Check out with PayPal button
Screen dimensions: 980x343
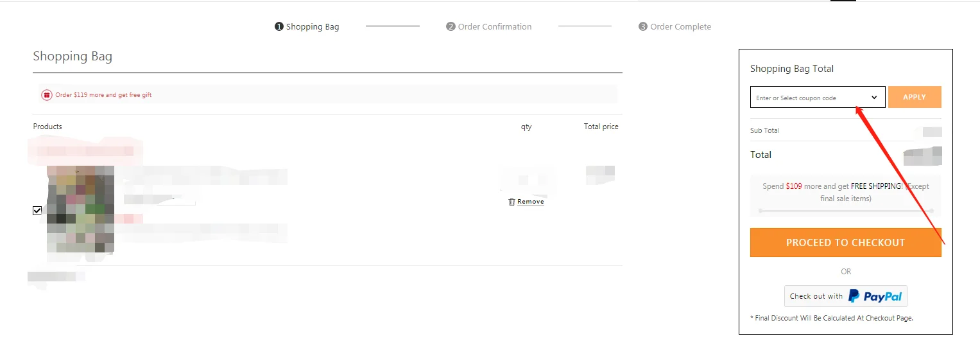tap(846, 296)
